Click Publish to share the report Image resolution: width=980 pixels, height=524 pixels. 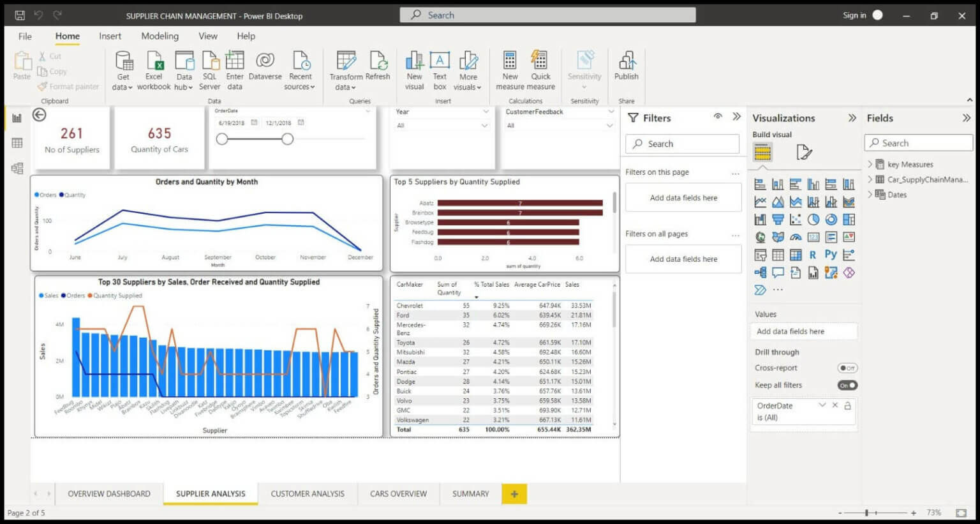[x=626, y=67]
